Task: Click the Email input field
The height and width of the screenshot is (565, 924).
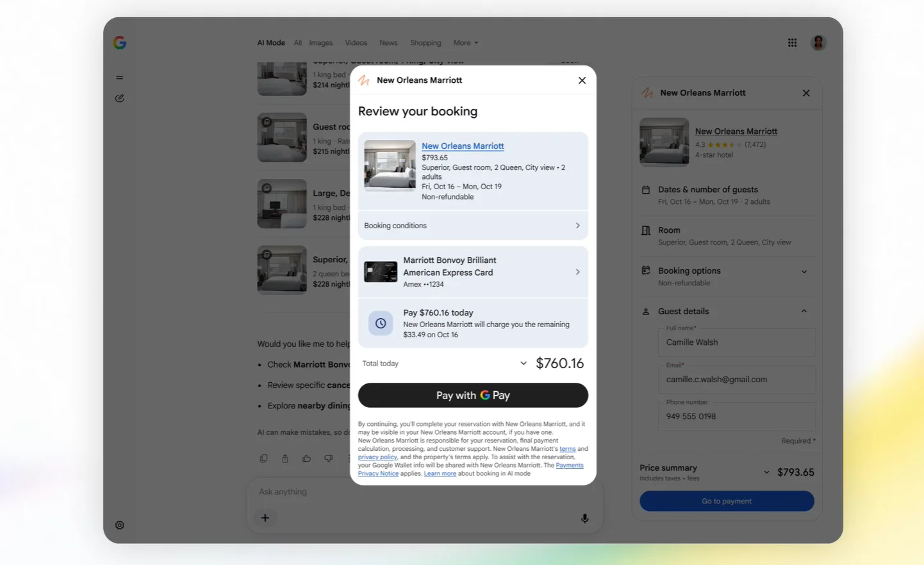Action: pos(737,380)
